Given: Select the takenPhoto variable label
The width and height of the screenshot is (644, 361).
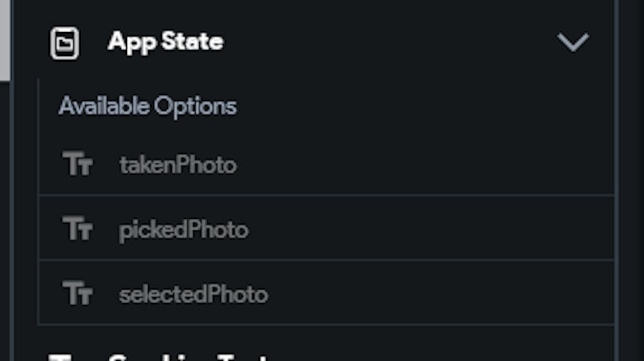Looking at the screenshot, I should point(178,165).
